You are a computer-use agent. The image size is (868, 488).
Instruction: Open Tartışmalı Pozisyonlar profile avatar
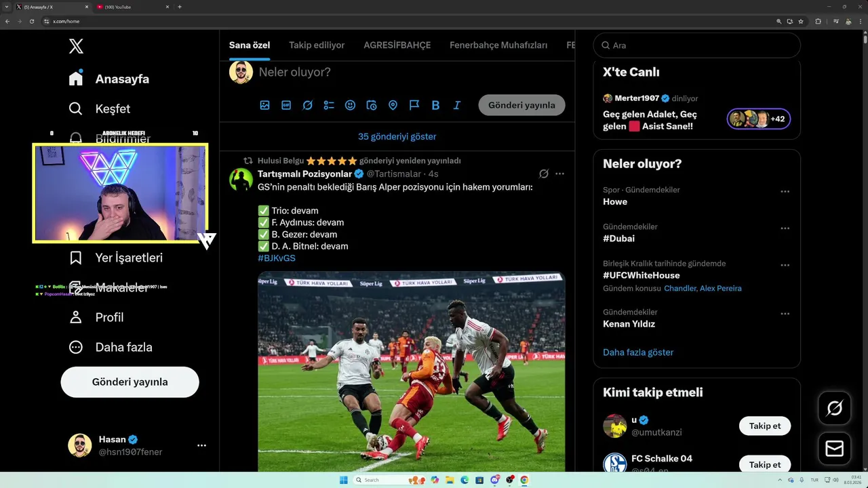point(241,179)
